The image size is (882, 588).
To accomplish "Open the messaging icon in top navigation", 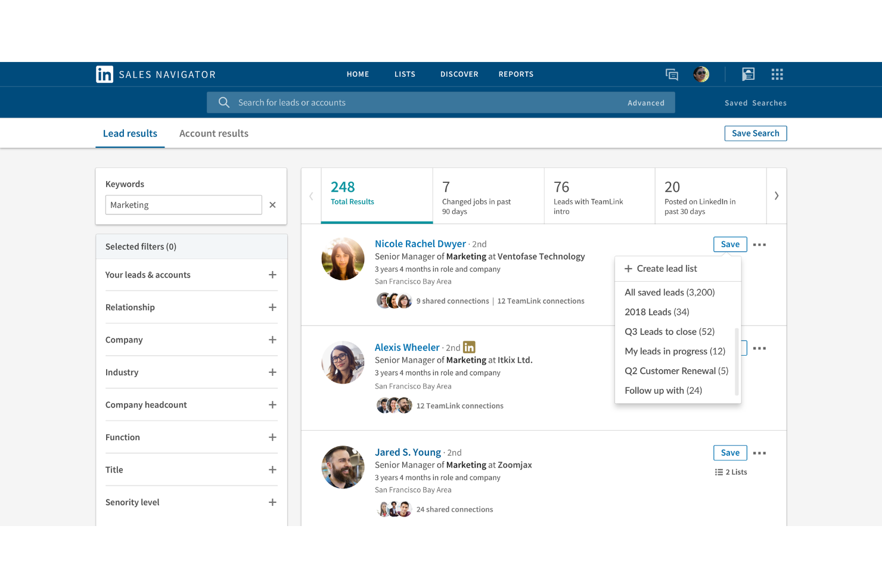I will point(672,74).
